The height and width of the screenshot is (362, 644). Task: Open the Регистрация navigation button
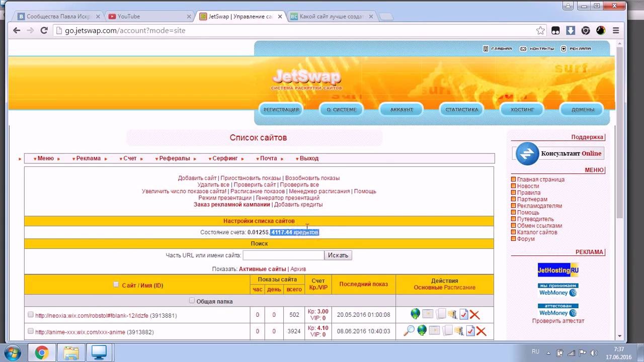(281, 109)
